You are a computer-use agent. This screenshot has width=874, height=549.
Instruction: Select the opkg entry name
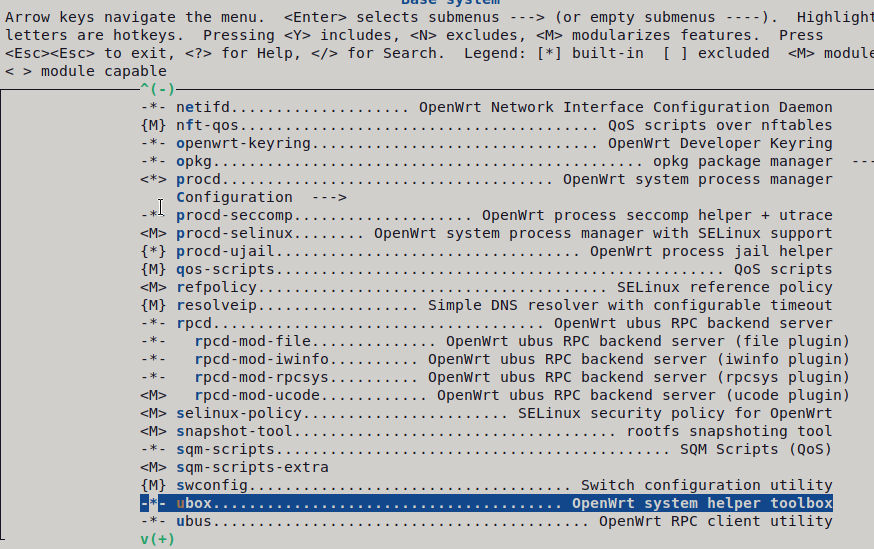(194, 162)
